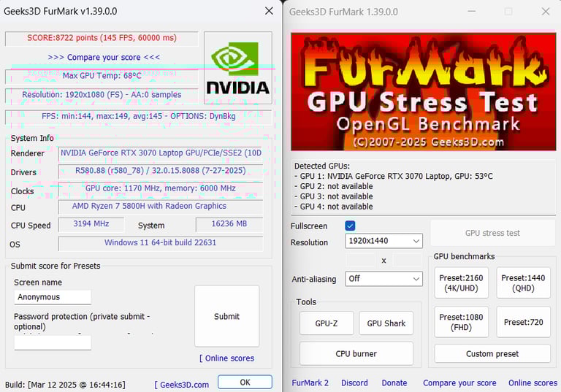Maximize the FurMark 1.39.0.0 main window
The image size is (561, 392).
point(508,12)
